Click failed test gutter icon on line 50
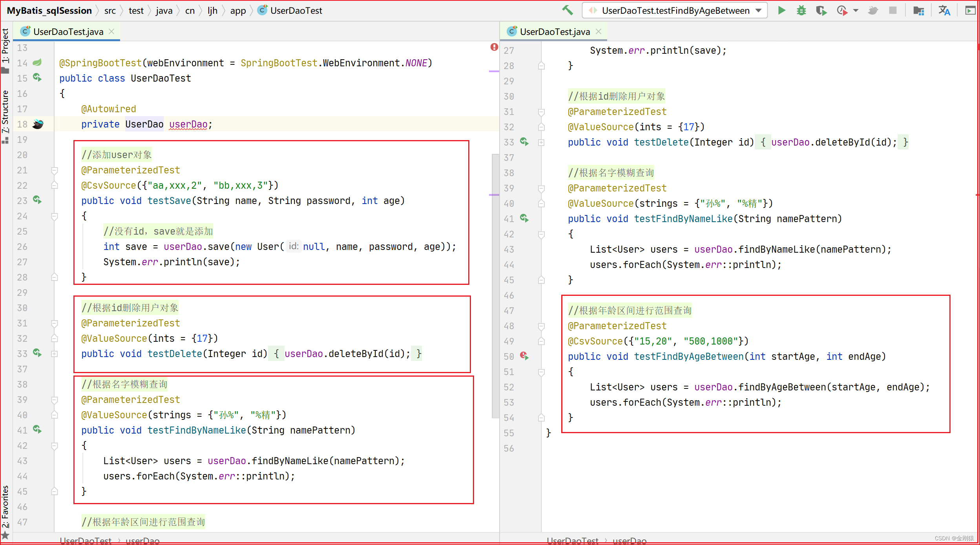This screenshot has width=980, height=545. click(524, 356)
